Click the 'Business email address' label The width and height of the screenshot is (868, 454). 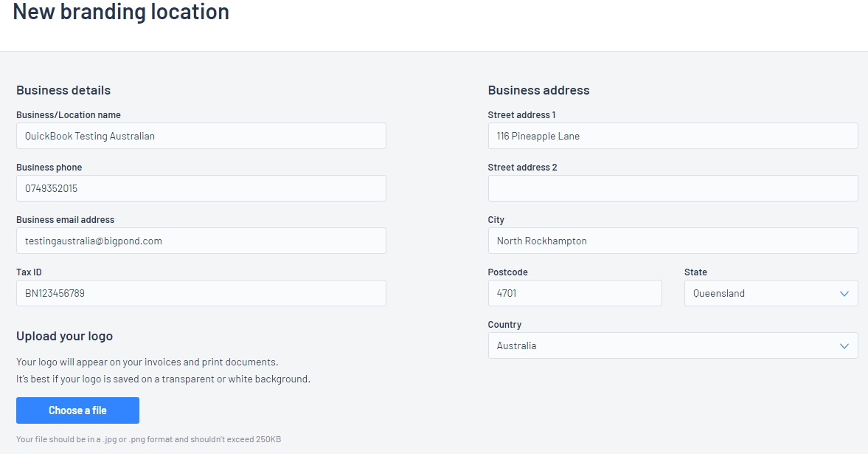click(x=66, y=219)
